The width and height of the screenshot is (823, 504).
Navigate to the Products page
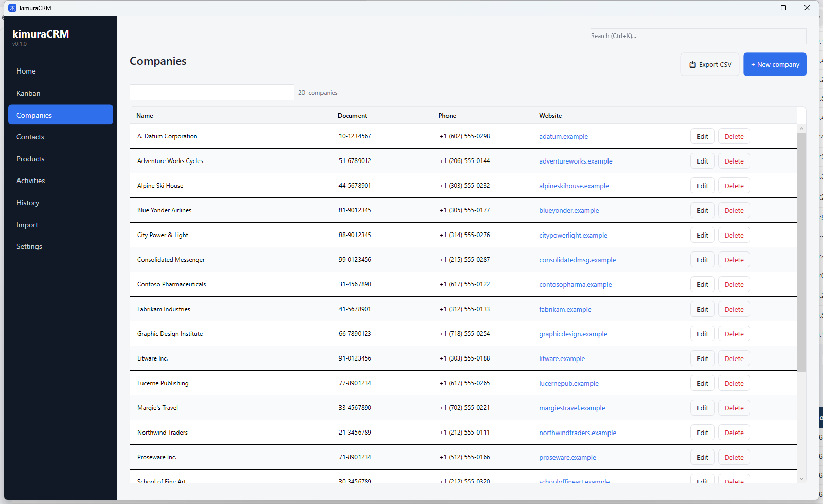point(30,158)
